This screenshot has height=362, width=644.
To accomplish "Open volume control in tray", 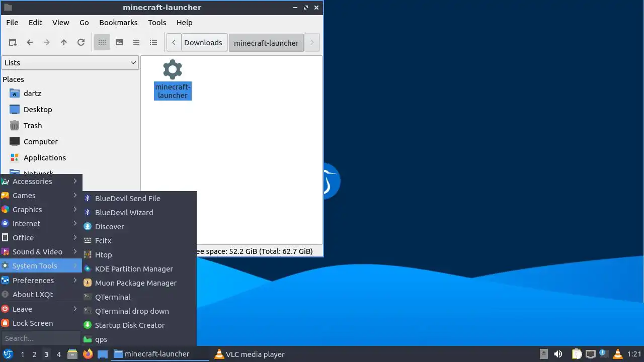I will click(558, 354).
